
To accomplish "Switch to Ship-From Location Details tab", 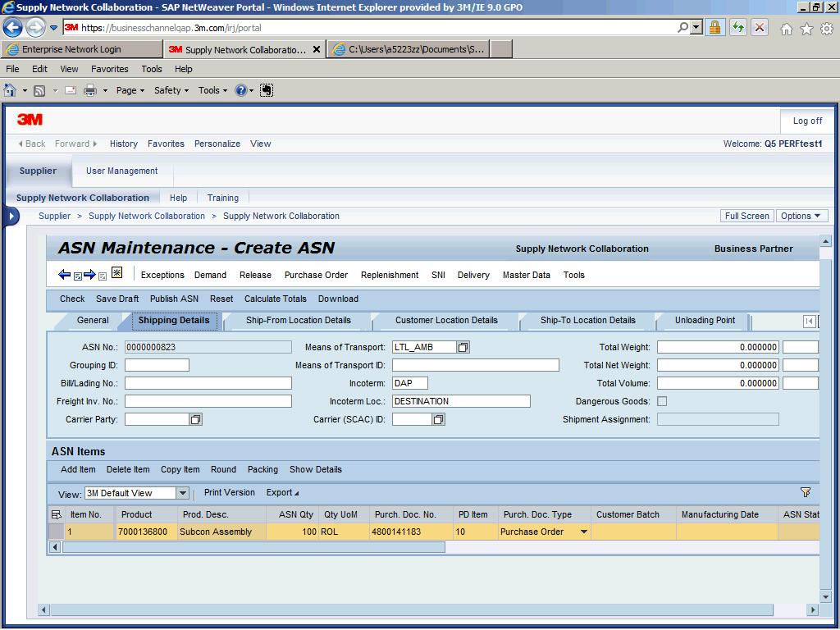I will click(299, 321).
